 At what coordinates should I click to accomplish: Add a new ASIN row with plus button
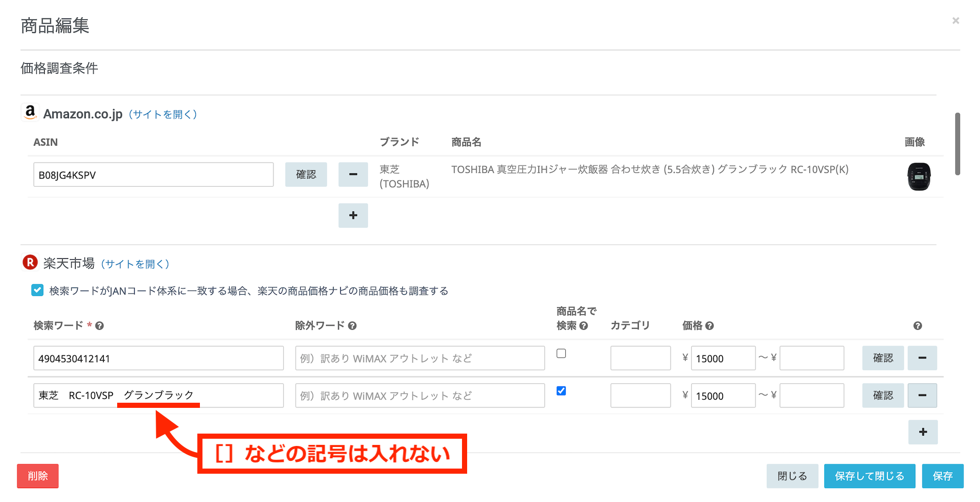click(353, 216)
